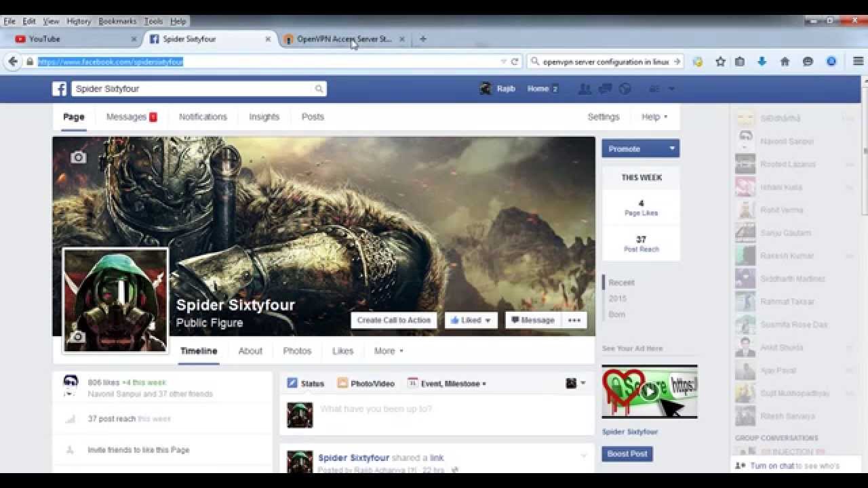Click the Event, Milestone calendar icon
Screen dimensions: 868x488
[412, 384]
